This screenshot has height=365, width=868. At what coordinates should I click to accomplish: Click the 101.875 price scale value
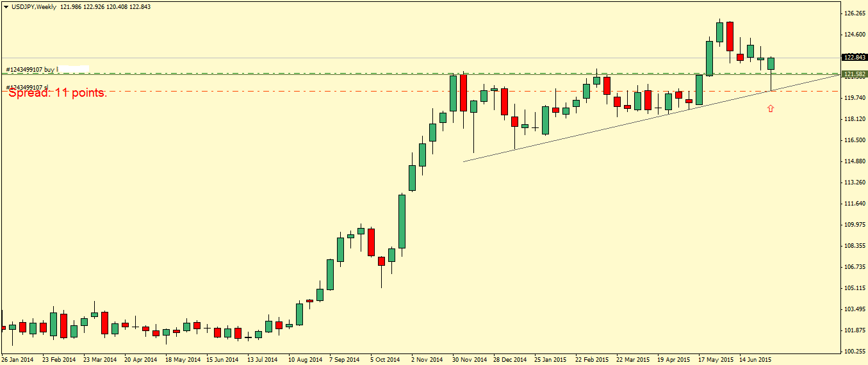tap(856, 330)
